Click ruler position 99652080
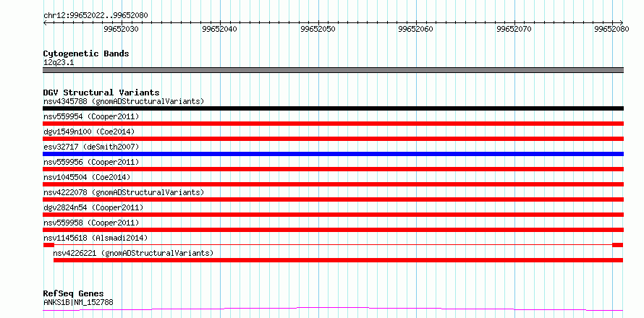Screen dimensions: 644x318 pos(612,29)
